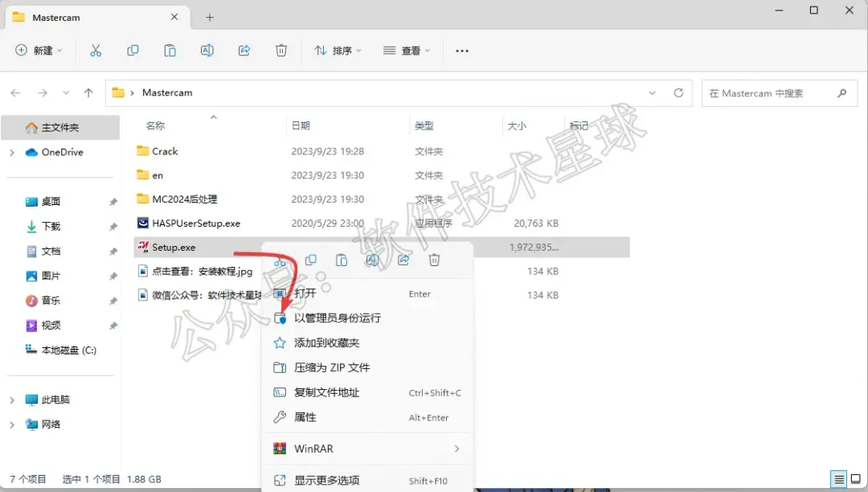Navigate up one folder level
Viewport: 868px width, 492px height.
88,93
